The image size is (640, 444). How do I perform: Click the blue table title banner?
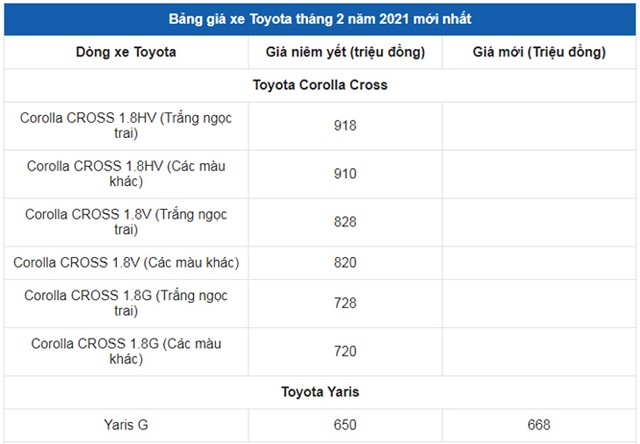(320, 19)
